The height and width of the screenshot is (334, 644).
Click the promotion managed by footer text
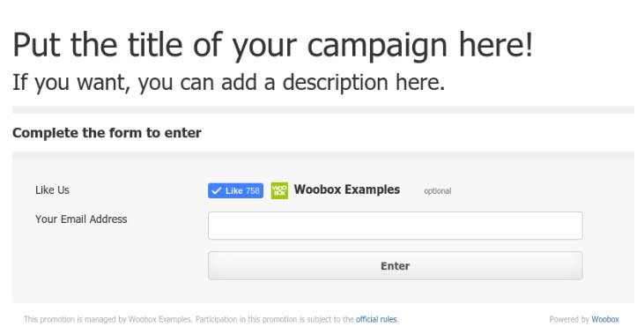click(189, 319)
